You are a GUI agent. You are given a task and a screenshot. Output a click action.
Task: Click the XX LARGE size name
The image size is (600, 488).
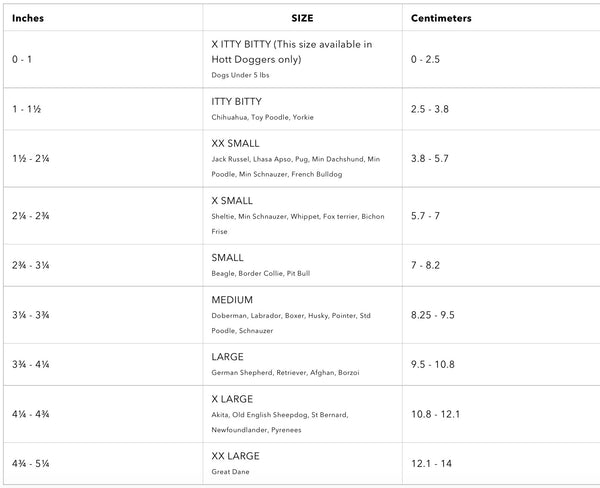tap(237, 456)
